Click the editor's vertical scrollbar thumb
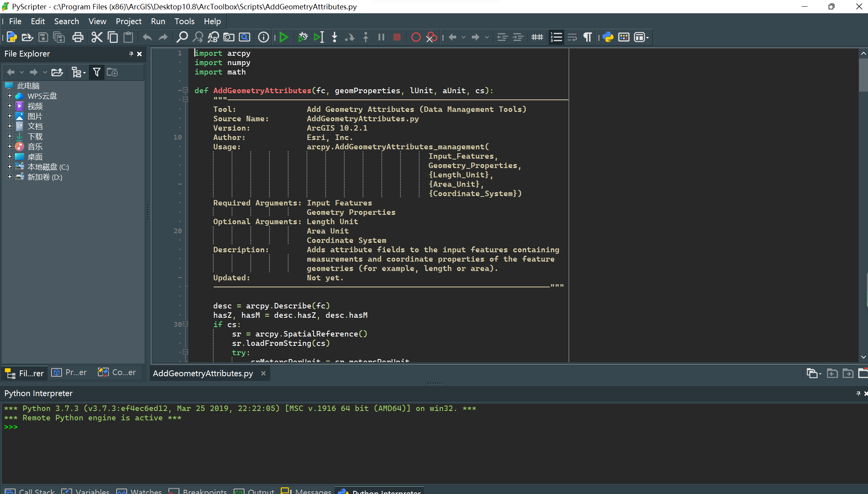 [863, 75]
